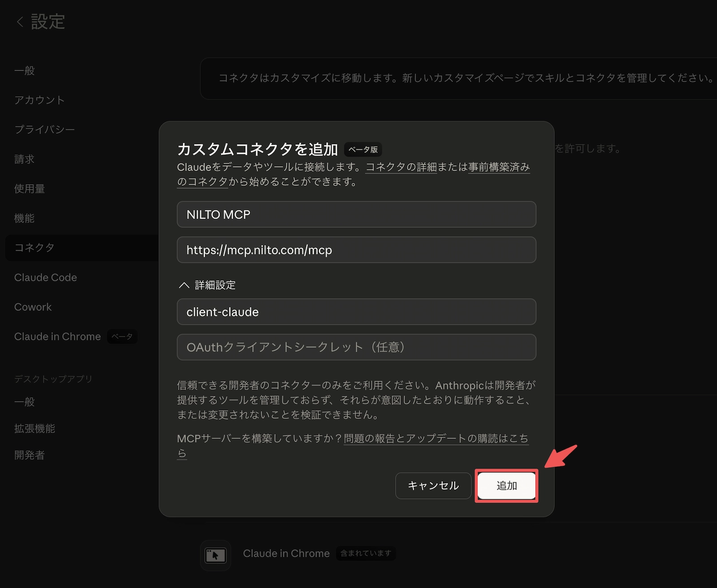Screen dimensions: 717x588
Task: Open the 請求 settings section
Action: click(25, 159)
